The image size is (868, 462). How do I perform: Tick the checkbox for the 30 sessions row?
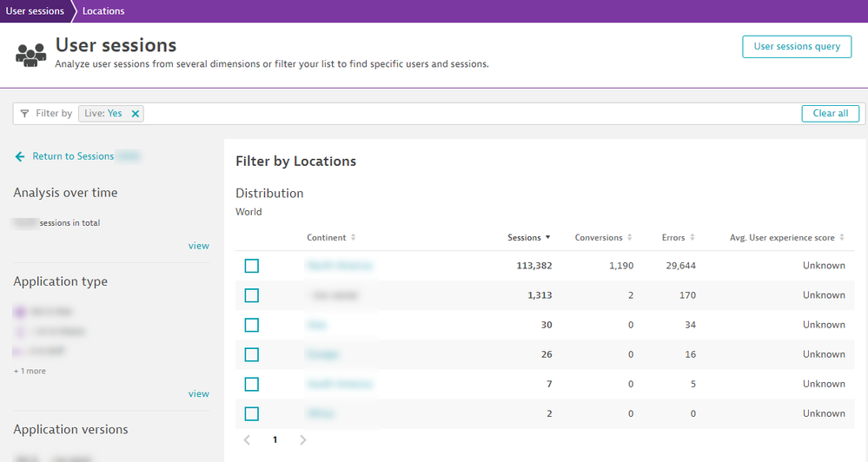[x=251, y=325]
